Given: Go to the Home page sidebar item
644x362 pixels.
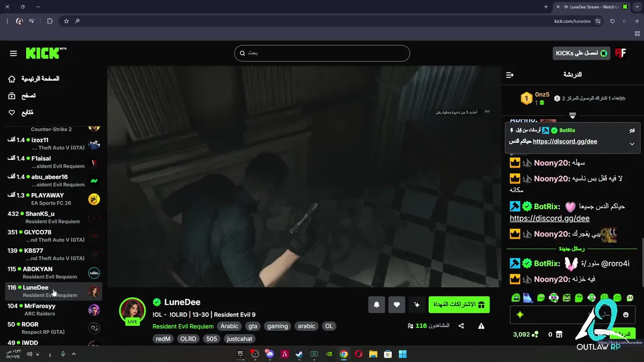Looking at the screenshot, I should 34,79.
